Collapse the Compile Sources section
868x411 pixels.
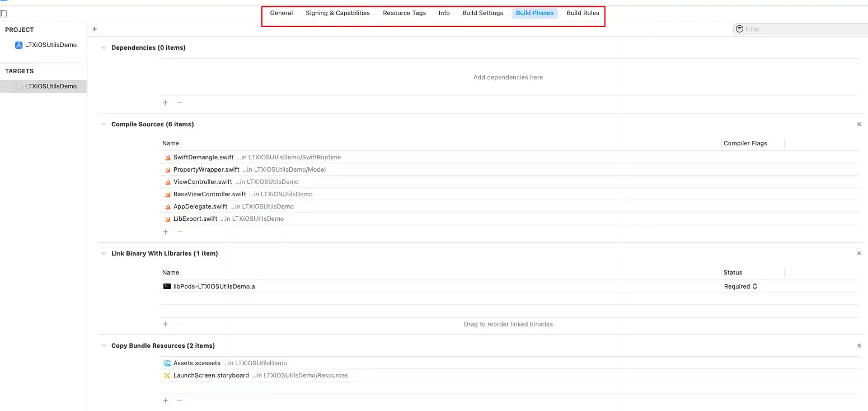pyautogui.click(x=104, y=124)
